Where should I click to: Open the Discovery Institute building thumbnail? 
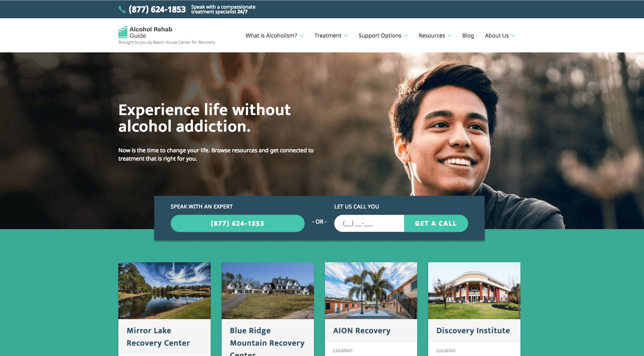(x=474, y=291)
